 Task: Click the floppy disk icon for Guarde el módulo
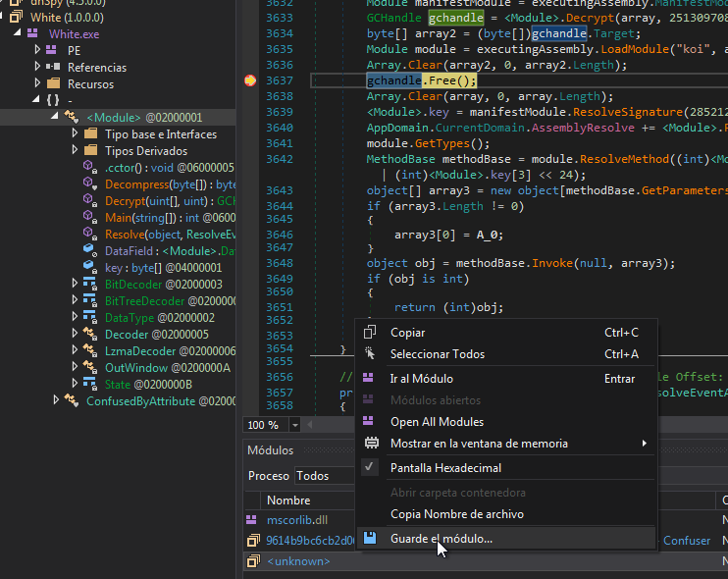pyautogui.click(x=370, y=538)
